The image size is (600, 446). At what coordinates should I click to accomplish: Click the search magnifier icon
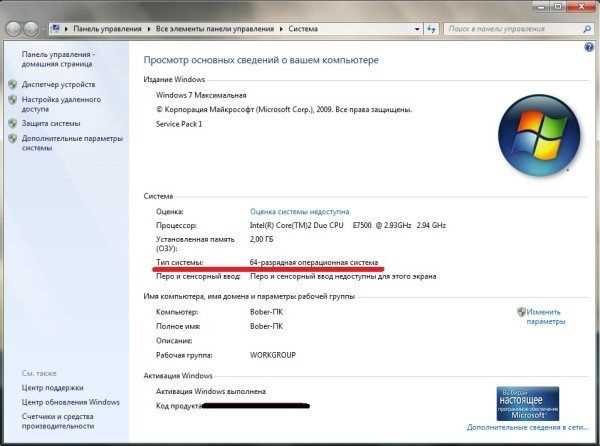587,29
